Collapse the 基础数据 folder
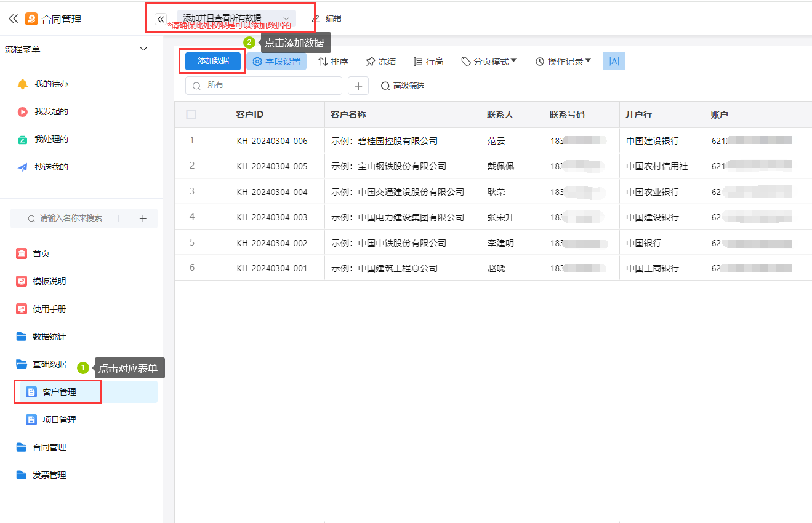Image resolution: width=812 pixels, height=523 pixels. [22, 364]
